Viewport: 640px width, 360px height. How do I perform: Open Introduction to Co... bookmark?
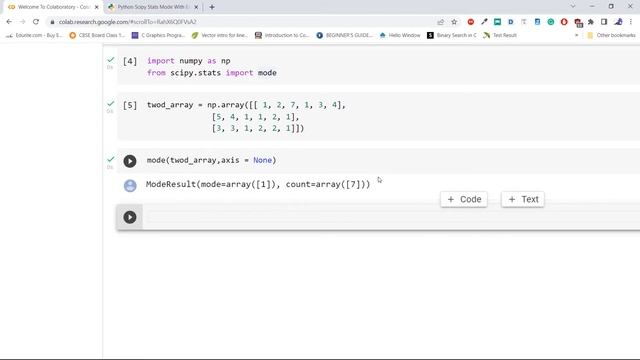[x=282, y=36]
